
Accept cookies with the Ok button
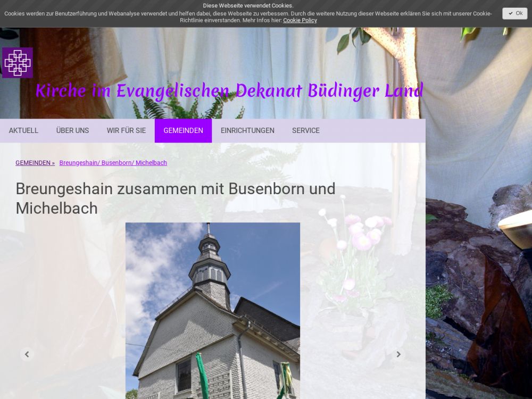(514, 13)
